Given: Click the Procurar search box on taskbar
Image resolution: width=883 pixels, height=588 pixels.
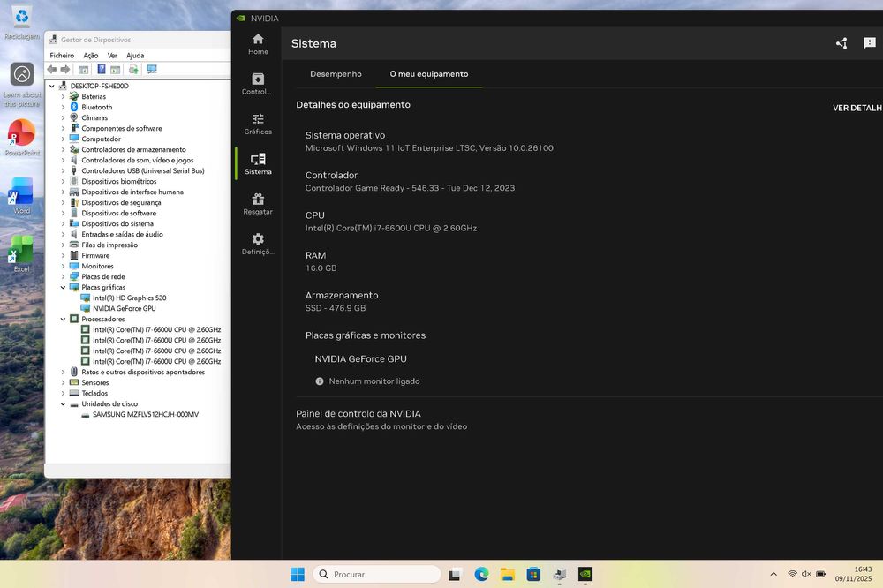Looking at the screenshot, I should [377, 574].
